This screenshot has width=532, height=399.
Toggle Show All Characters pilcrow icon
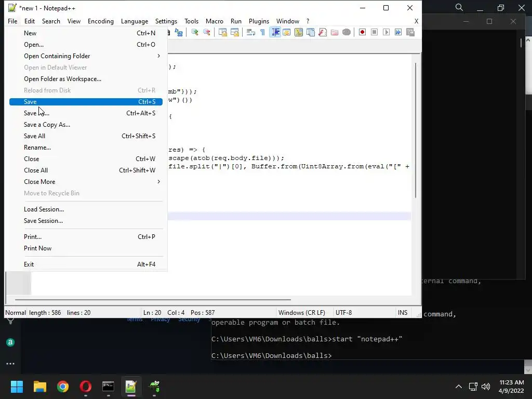(262, 32)
